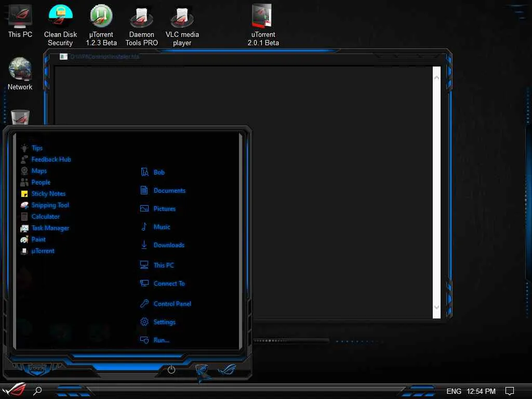Launch Maps from start menu
The height and width of the screenshot is (399, 532).
tap(39, 171)
